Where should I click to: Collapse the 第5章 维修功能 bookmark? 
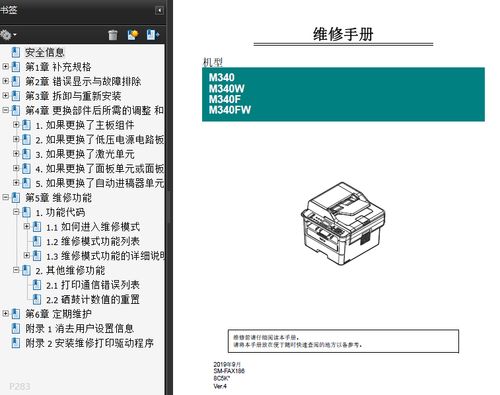click(6, 197)
